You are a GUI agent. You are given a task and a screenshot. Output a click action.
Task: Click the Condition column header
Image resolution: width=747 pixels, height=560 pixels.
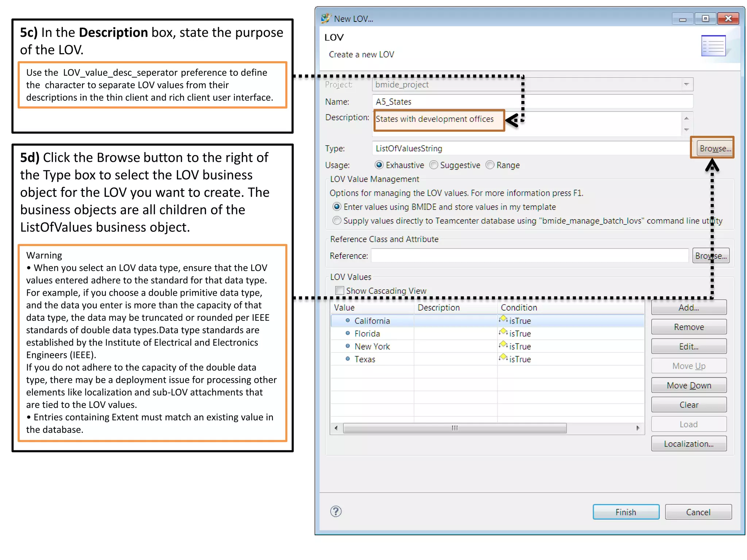pyautogui.click(x=519, y=308)
